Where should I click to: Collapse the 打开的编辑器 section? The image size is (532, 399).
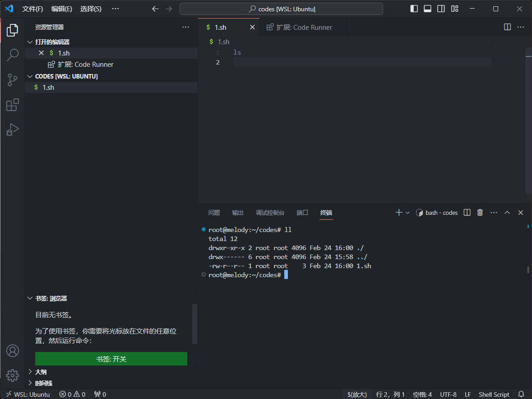point(111,42)
